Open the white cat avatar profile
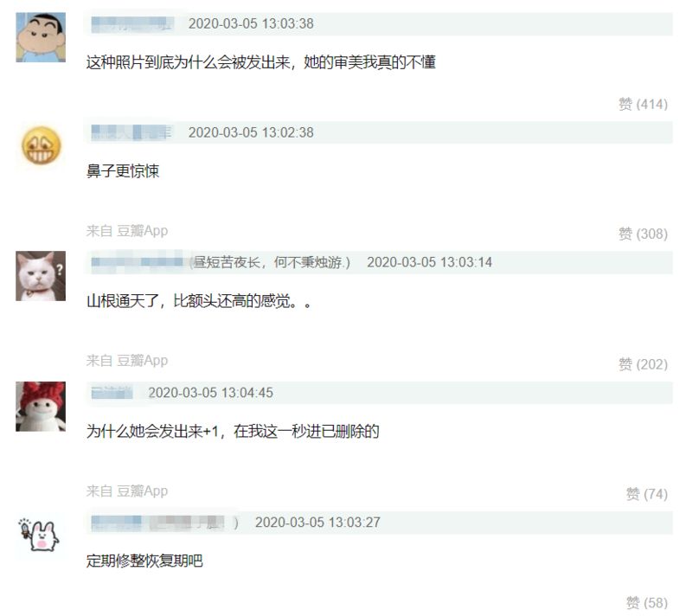This screenshot has height=616, width=692. click(x=41, y=276)
